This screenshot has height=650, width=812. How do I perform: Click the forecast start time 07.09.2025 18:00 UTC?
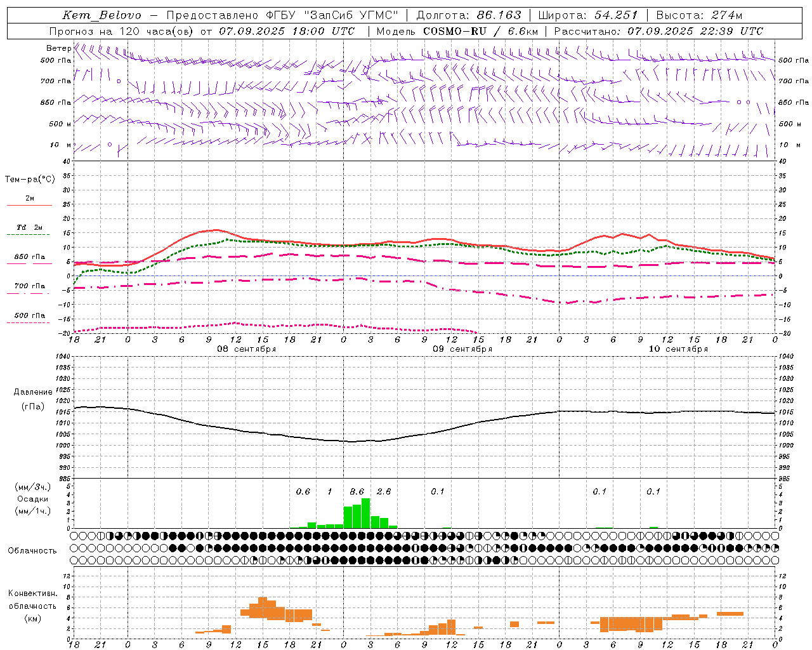(x=287, y=31)
